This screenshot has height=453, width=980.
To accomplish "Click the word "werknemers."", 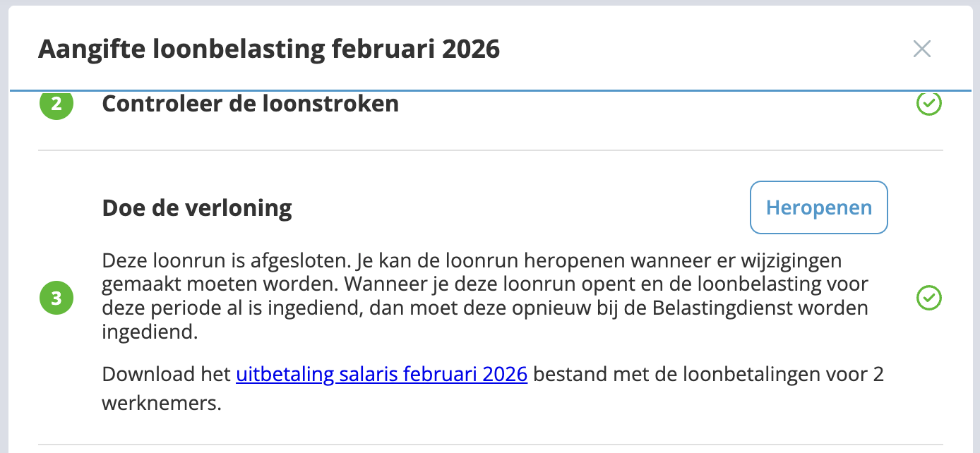I will coord(162,404).
